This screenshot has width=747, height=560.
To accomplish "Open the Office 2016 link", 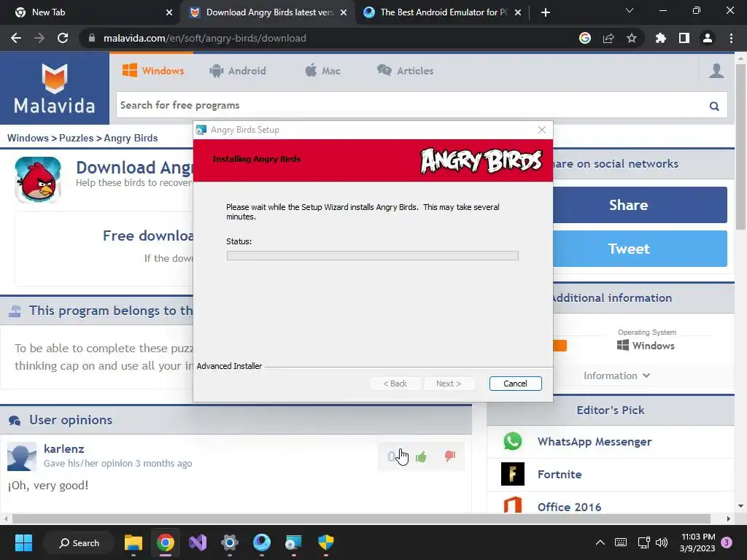I will point(569,507).
